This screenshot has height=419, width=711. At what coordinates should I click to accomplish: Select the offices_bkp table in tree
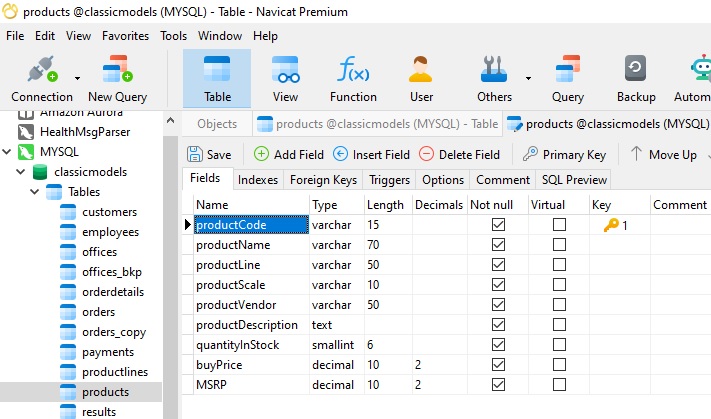point(112,272)
